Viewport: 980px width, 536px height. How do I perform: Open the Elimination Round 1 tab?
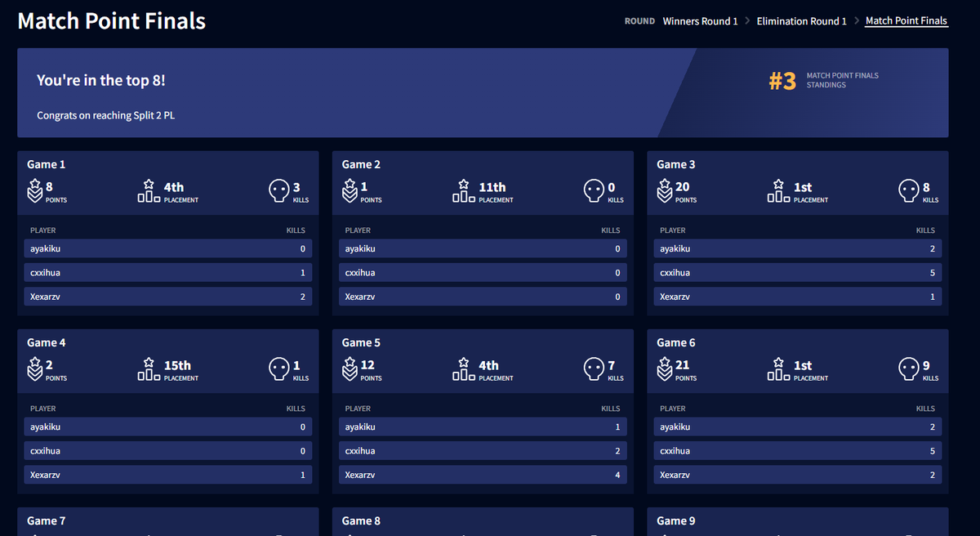(x=802, y=21)
